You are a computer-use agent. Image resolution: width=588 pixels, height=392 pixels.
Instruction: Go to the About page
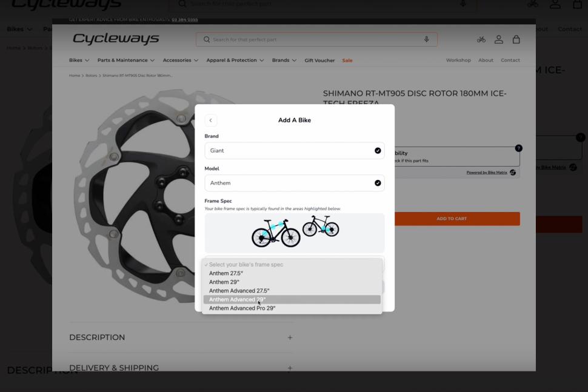click(486, 61)
